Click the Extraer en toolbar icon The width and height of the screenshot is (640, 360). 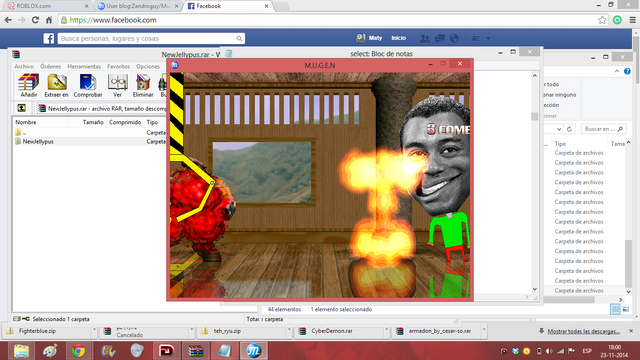tap(56, 85)
